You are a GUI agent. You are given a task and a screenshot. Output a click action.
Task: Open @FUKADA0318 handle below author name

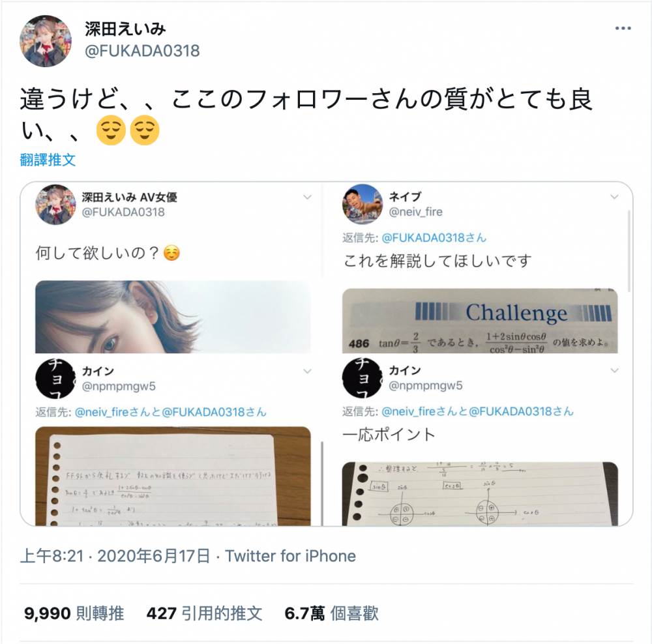142,51
